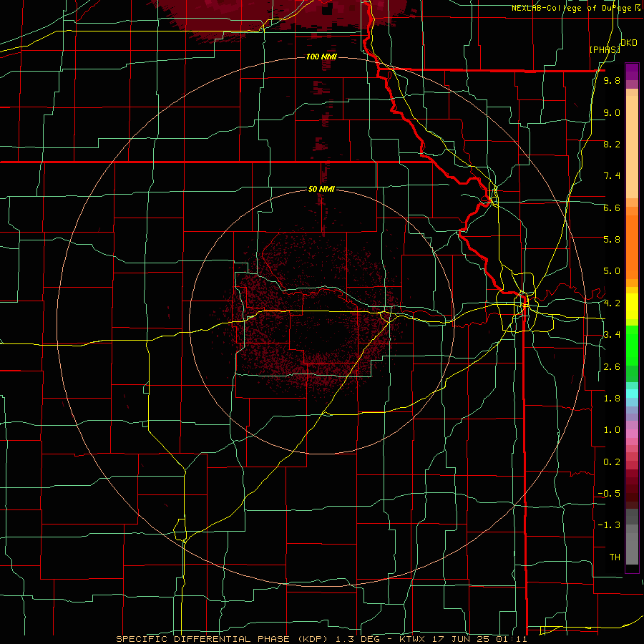
Task: Click the DKD label above the color scale
Action: point(629,43)
